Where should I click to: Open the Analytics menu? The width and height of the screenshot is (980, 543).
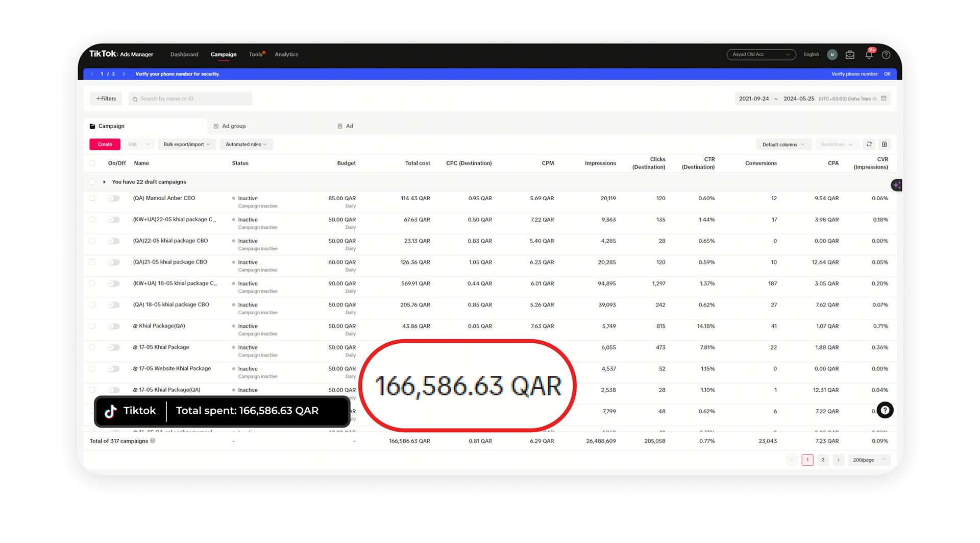point(286,55)
